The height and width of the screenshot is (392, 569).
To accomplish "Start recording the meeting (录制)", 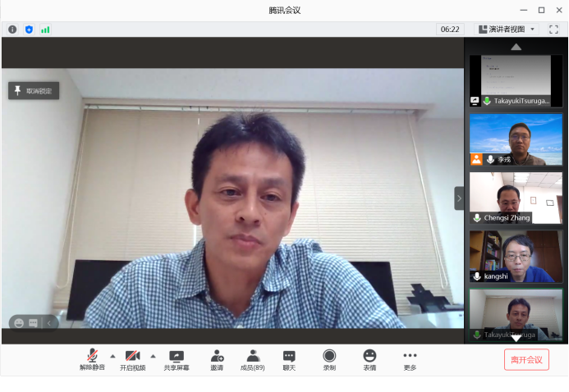I will [x=329, y=359].
